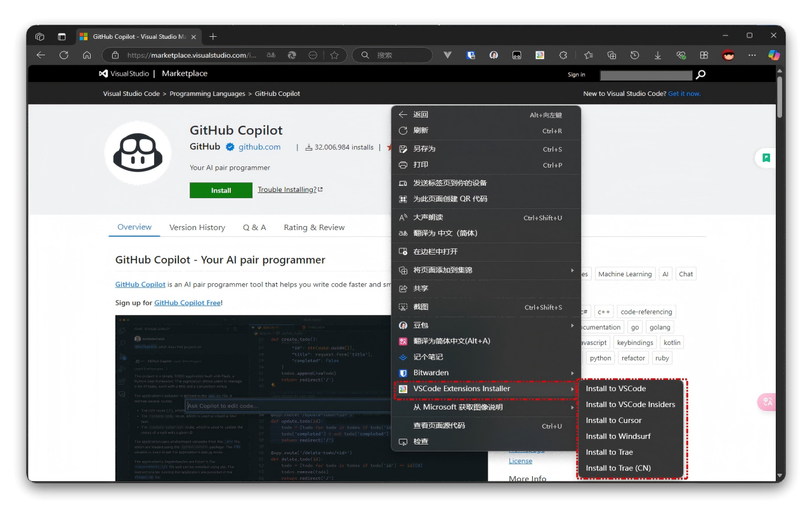The height and width of the screenshot is (508, 812).
Task: Expand 从 Microsoft 获取图像说明 submenu
Action: coord(486,408)
